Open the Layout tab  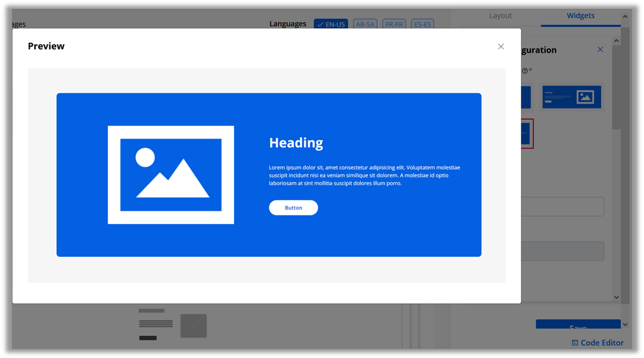[x=500, y=16]
